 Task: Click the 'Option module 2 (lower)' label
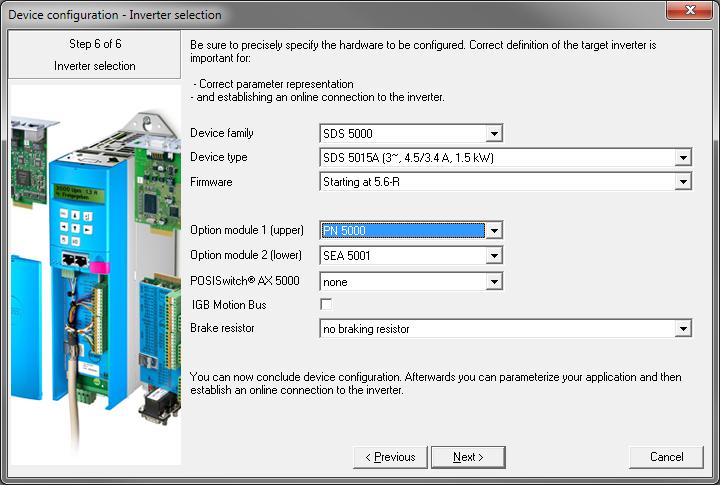coord(246,255)
